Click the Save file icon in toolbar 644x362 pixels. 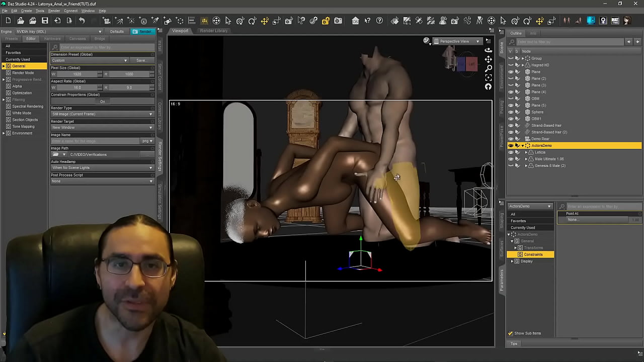(45, 21)
